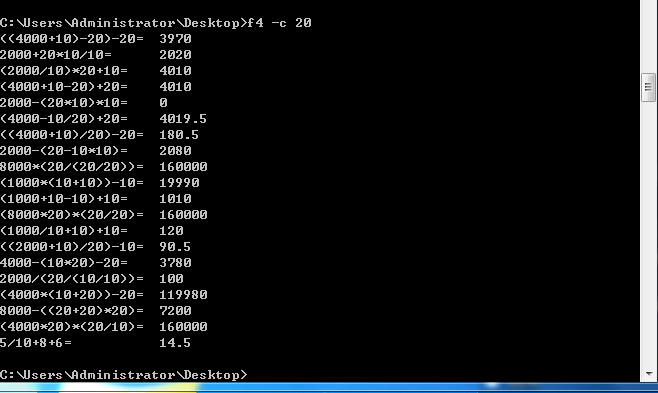Click the result value 2080
658x393 pixels.
[x=175, y=151]
